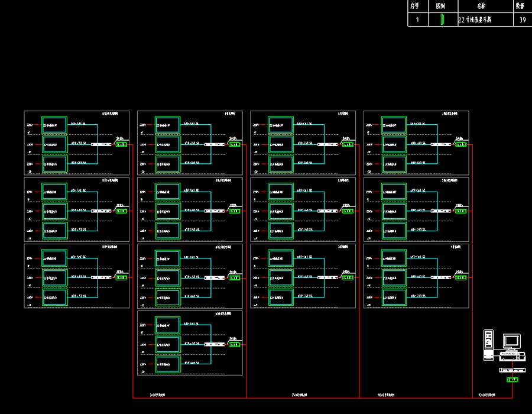Click the green module below the computer workstation

[512, 380]
